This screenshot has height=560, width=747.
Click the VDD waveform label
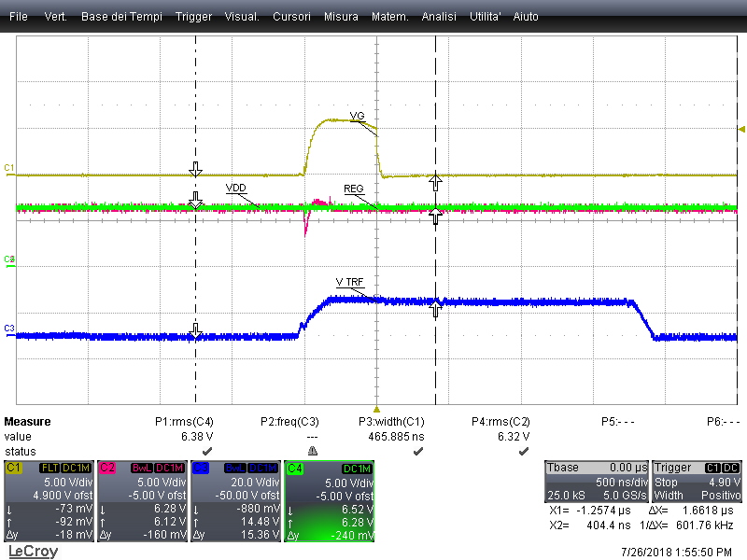coord(236,188)
